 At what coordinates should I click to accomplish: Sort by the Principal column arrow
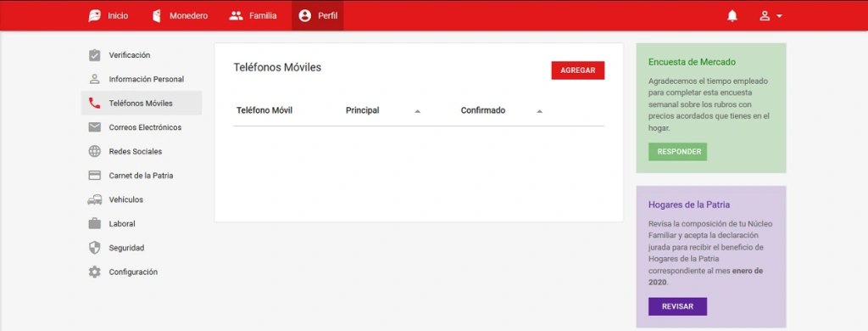[417, 111]
